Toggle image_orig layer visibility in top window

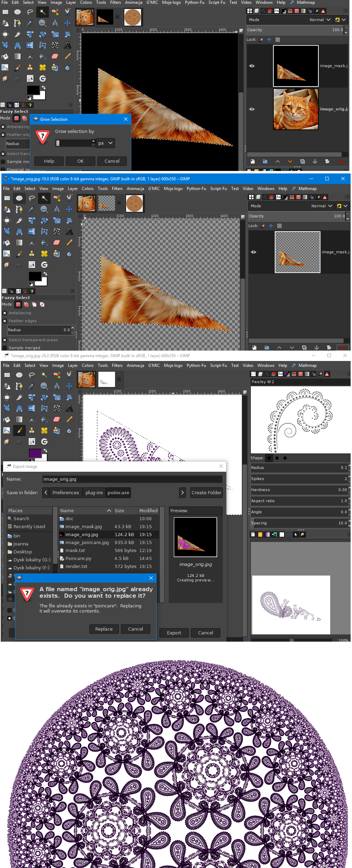point(252,109)
